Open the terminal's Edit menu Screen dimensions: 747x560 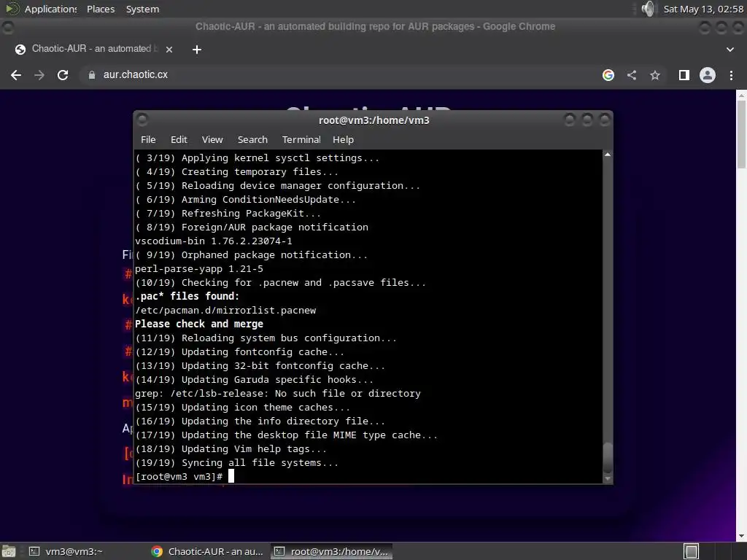pyautogui.click(x=179, y=139)
